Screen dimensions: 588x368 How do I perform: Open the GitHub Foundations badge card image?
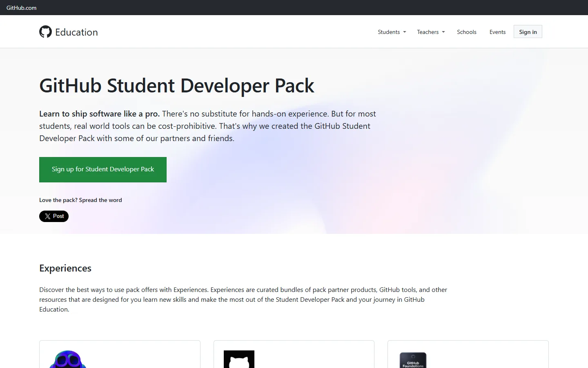coord(413,360)
